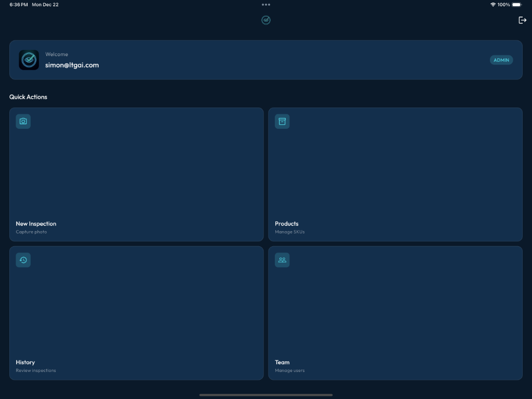Screen dimensions: 532x399
Task: Tap the Quick Actions section heading
Action: 28,97
